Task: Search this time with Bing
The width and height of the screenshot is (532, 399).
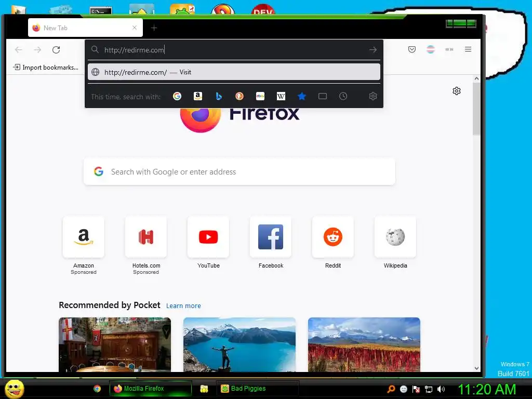Action: click(219, 96)
